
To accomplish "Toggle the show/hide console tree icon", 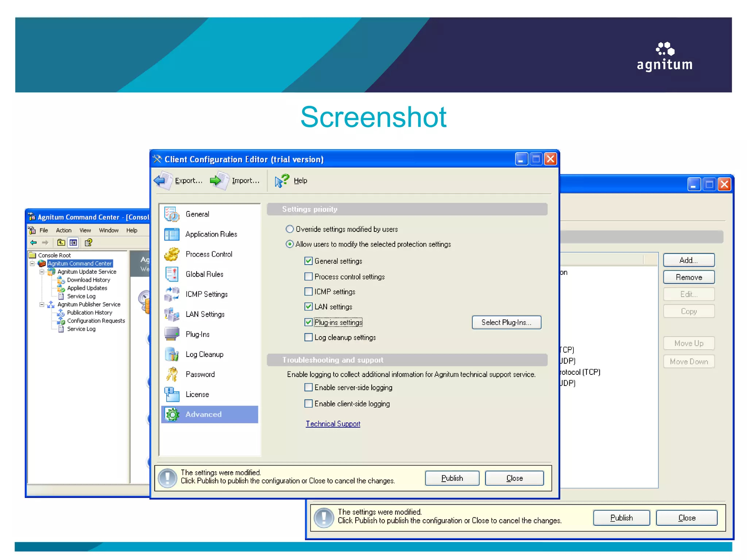I will [x=73, y=242].
